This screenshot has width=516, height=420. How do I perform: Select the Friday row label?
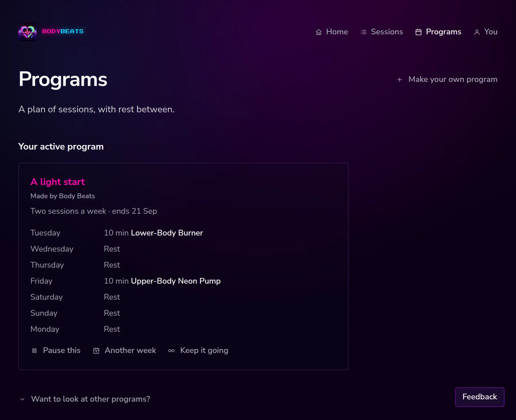(42, 281)
